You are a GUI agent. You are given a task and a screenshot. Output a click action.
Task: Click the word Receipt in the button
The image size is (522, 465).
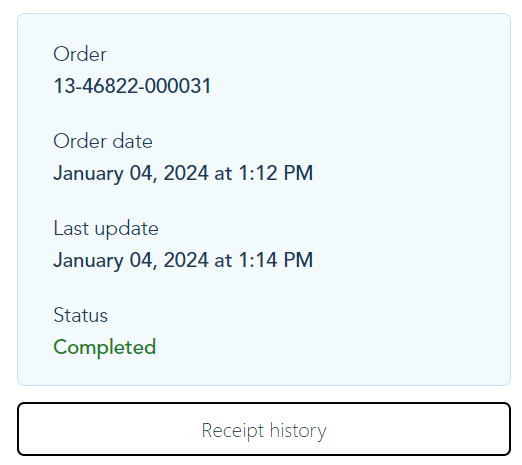[x=233, y=431]
